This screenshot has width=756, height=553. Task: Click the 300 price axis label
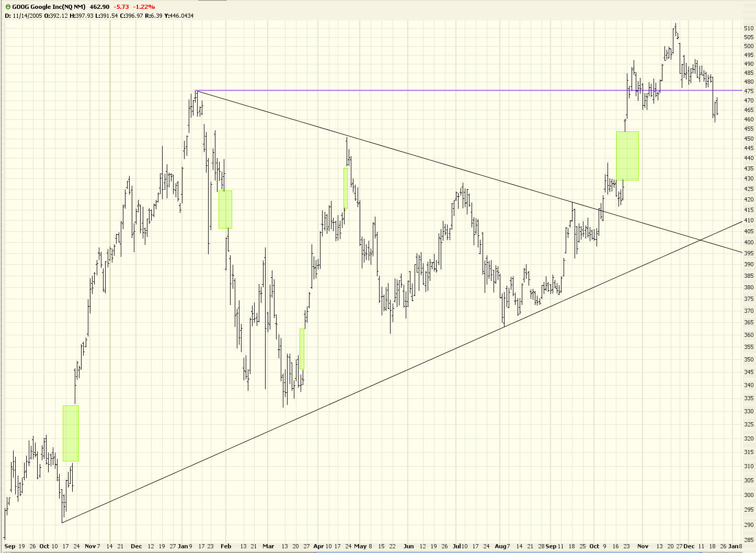point(749,495)
